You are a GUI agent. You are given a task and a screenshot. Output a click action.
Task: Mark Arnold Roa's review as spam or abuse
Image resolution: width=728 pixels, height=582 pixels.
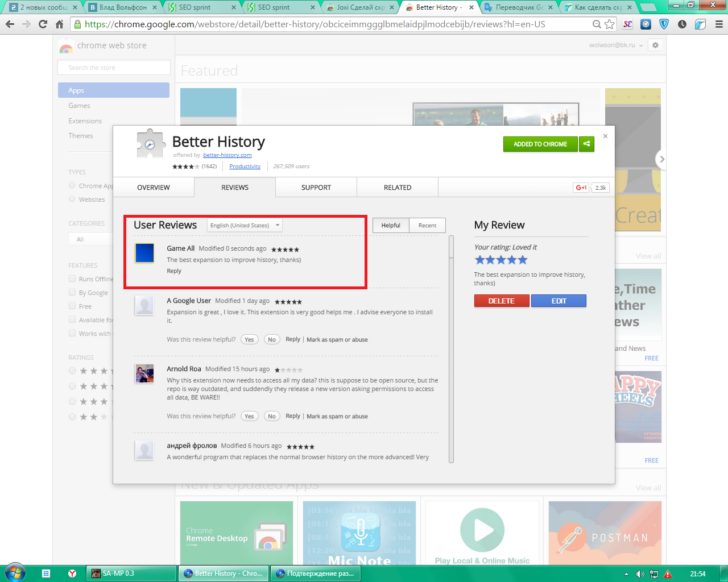[x=337, y=416]
